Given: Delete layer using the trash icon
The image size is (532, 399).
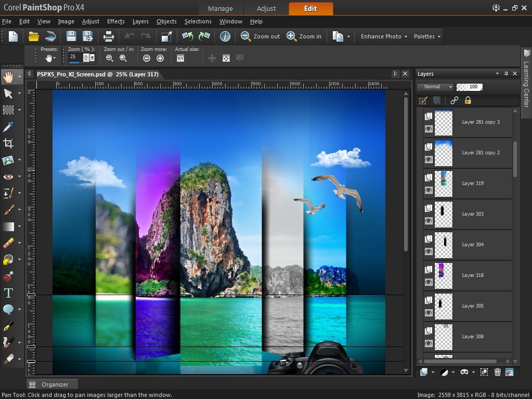Looking at the screenshot, I should pyautogui.click(x=497, y=372).
